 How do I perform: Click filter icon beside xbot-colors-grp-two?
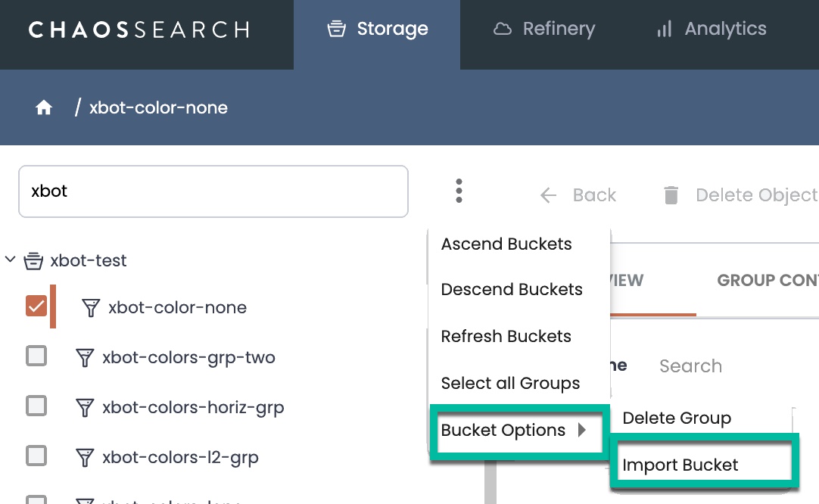(x=85, y=358)
